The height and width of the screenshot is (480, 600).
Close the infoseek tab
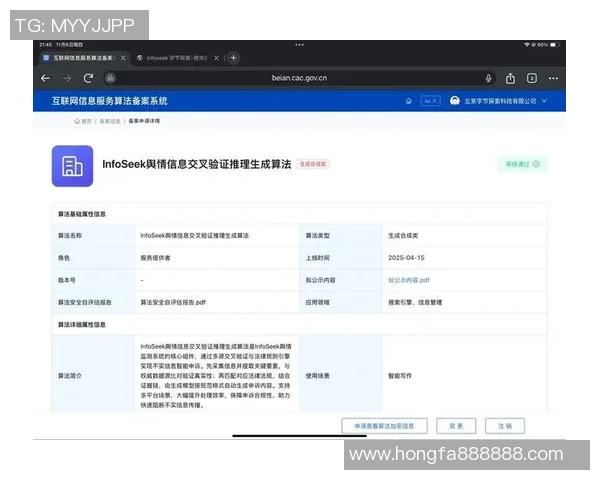(216, 58)
